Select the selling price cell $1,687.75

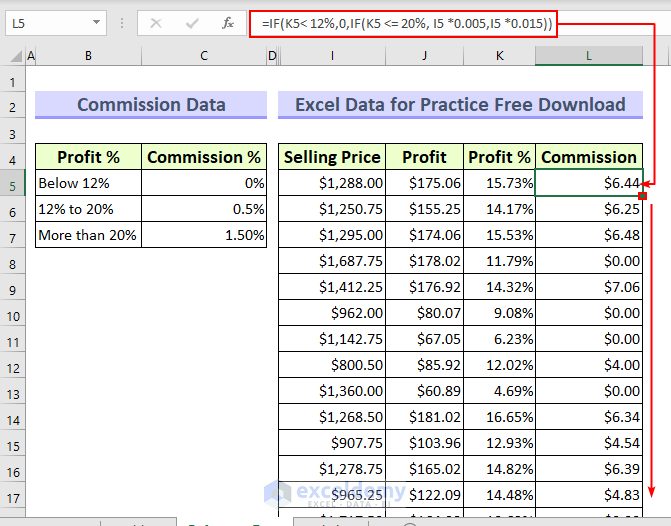[332, 261]
